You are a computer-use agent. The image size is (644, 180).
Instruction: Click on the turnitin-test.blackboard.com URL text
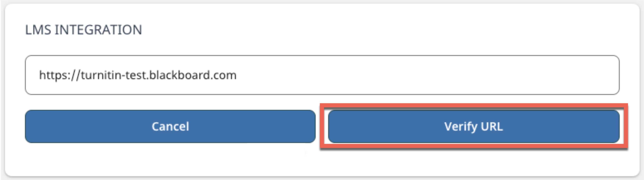(138, 75)
